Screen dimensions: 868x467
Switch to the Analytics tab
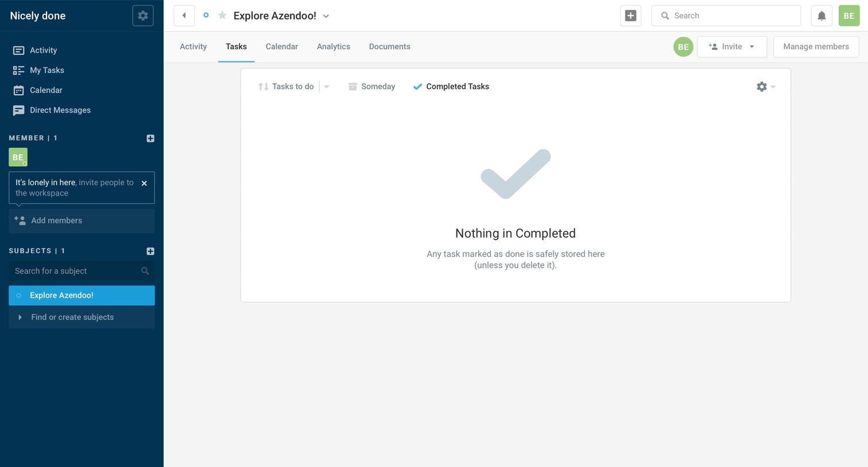tap(334, 46)
